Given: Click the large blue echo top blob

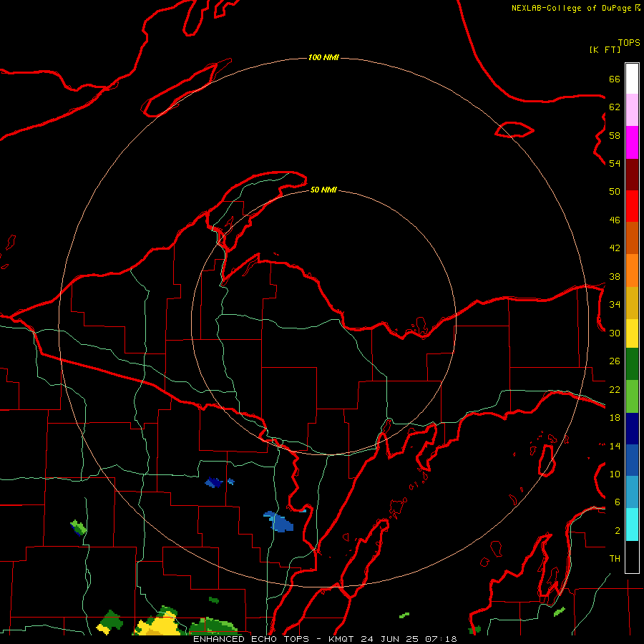Looking at the screenshot, I should point(279,522).
